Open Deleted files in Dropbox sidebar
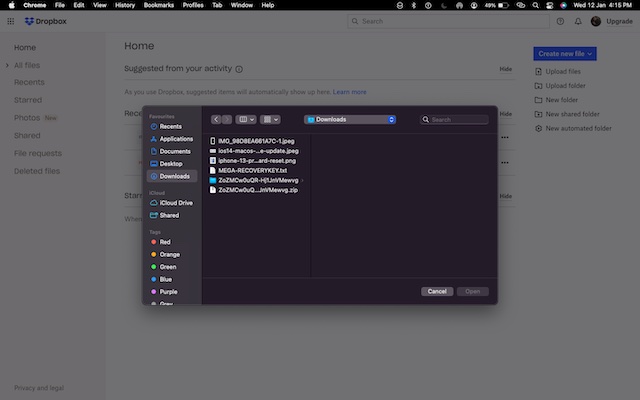Screen dimensions: 640x400 [37, 171]
